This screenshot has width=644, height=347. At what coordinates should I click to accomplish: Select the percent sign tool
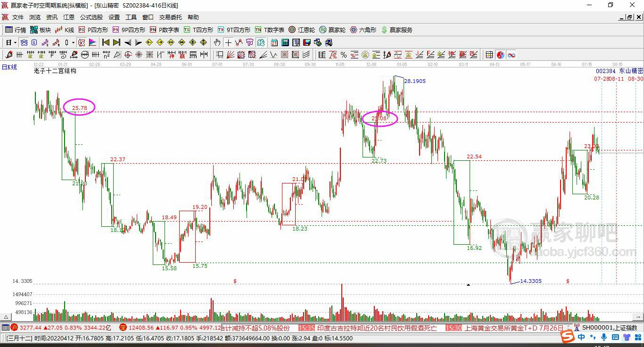pos(344,55)
